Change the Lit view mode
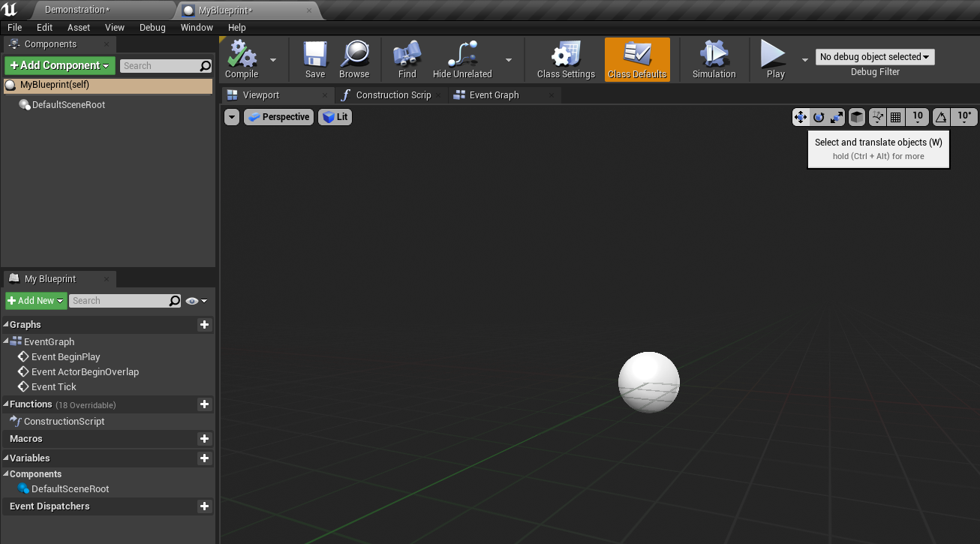The image size is (980, 544). point(335,117)
